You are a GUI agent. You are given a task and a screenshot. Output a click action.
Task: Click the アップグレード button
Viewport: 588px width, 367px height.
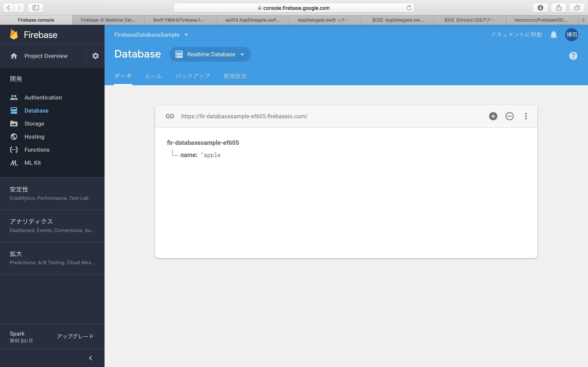point(76,336)
